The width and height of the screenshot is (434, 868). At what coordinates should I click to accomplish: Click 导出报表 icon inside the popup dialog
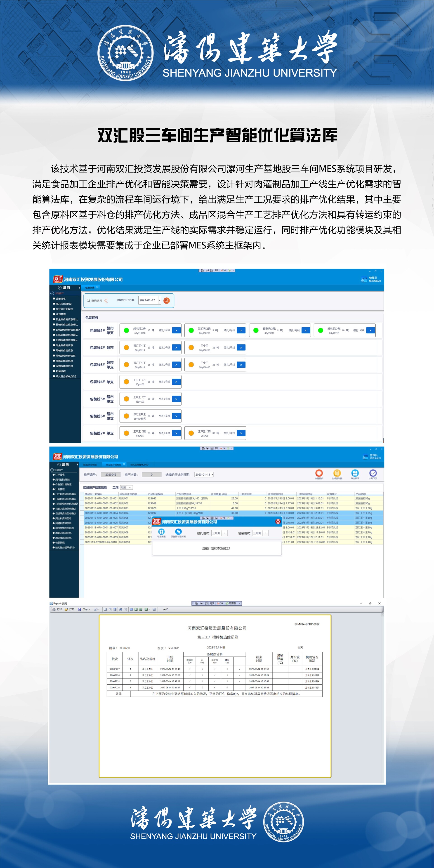[x=161, y=532]
